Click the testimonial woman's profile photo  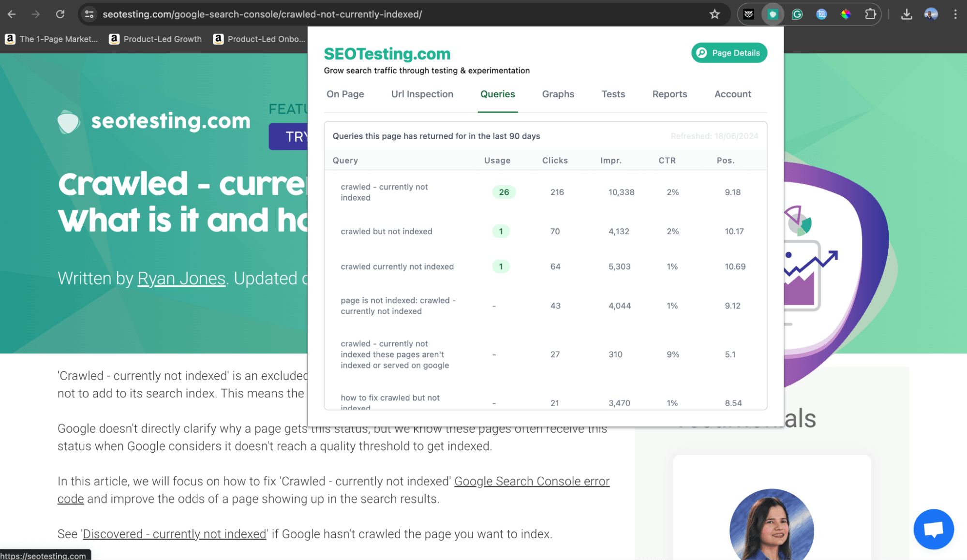point(771,524)
